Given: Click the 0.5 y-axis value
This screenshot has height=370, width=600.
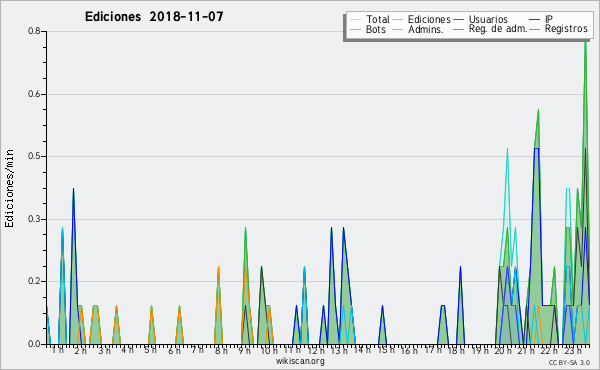Looking at the screenshot, I should pos(34,156).
